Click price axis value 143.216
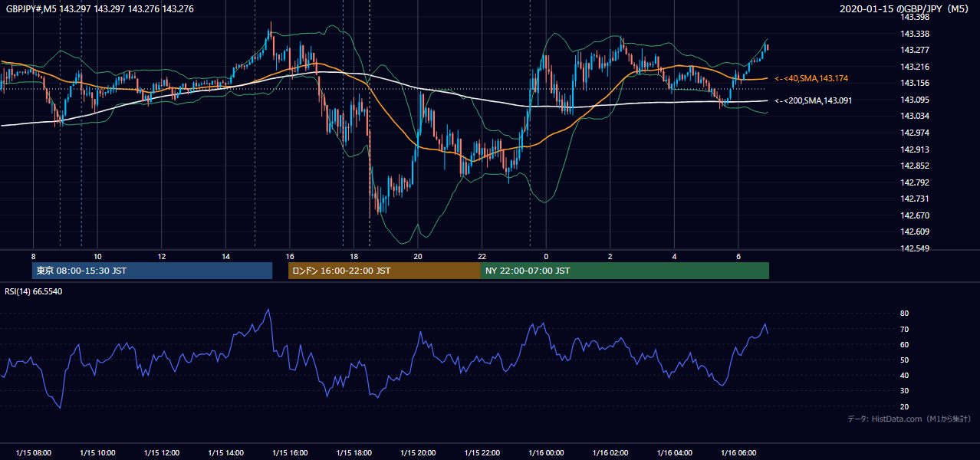This screenshot has height=460, width=980. (x=914, y=67)
